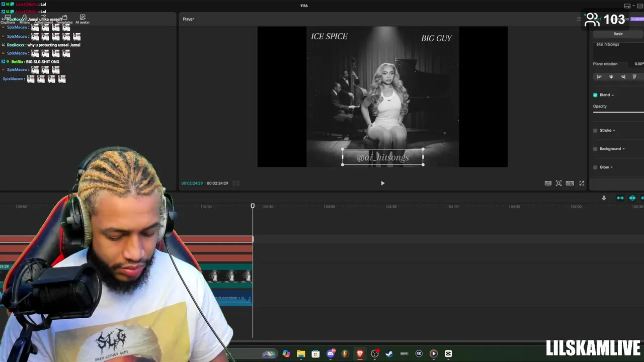Click the timeline playhead marker
The width and height of the screenshot is (644, 362).
coord(253,206)
